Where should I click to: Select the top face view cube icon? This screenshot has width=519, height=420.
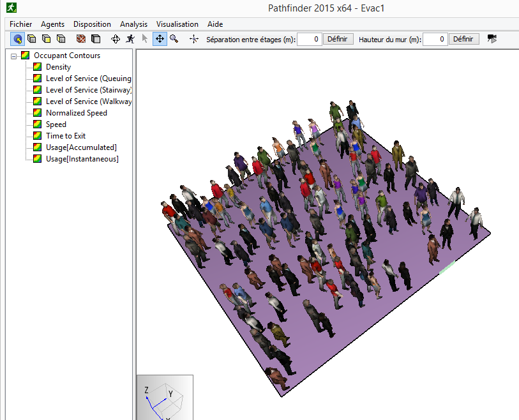coord(32,39)
